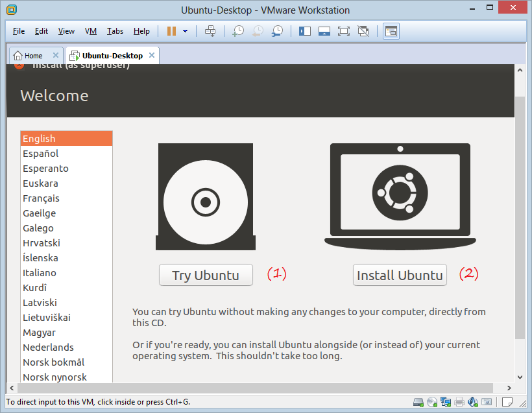Open the snapshot manager

[277, 31]
